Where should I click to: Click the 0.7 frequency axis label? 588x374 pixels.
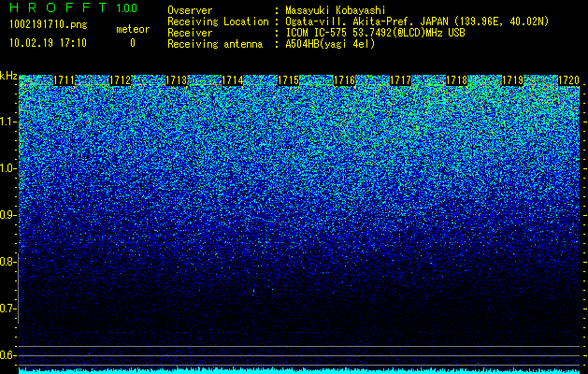tap(7, 309)
